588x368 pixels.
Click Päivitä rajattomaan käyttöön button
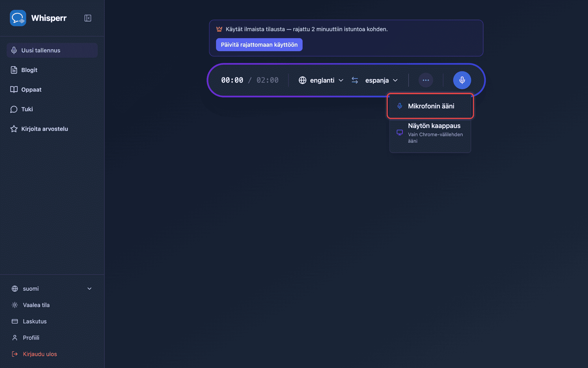pyautogui.click(x=259, y=45)
